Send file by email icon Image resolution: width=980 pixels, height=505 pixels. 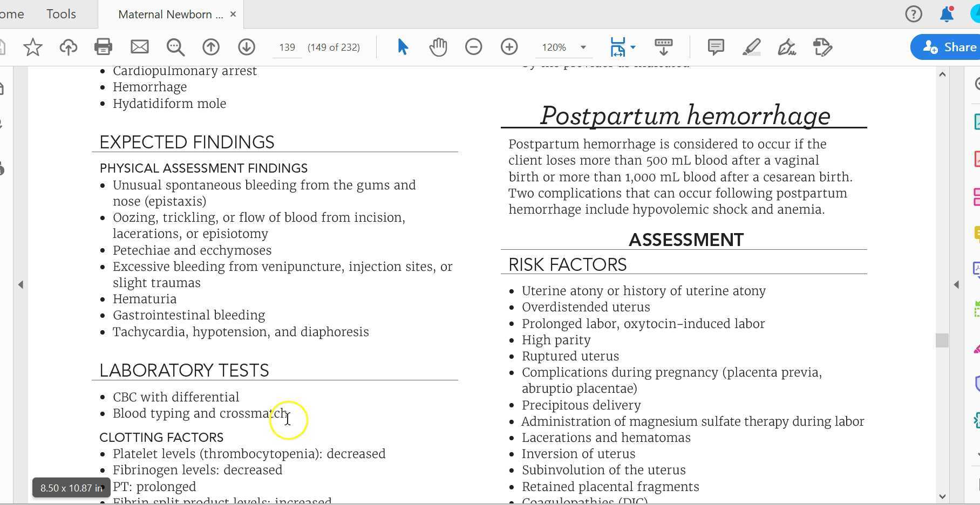(x=140, y=47)
